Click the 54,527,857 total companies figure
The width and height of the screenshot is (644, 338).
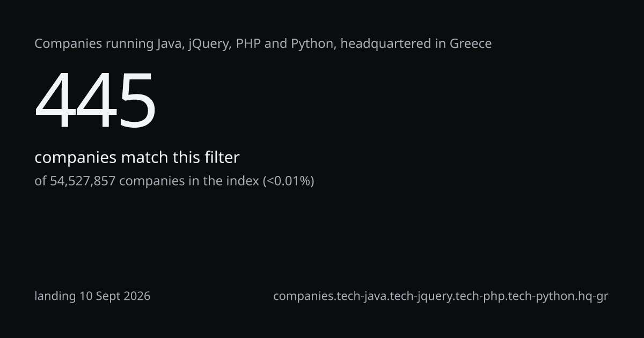(83, 181)
